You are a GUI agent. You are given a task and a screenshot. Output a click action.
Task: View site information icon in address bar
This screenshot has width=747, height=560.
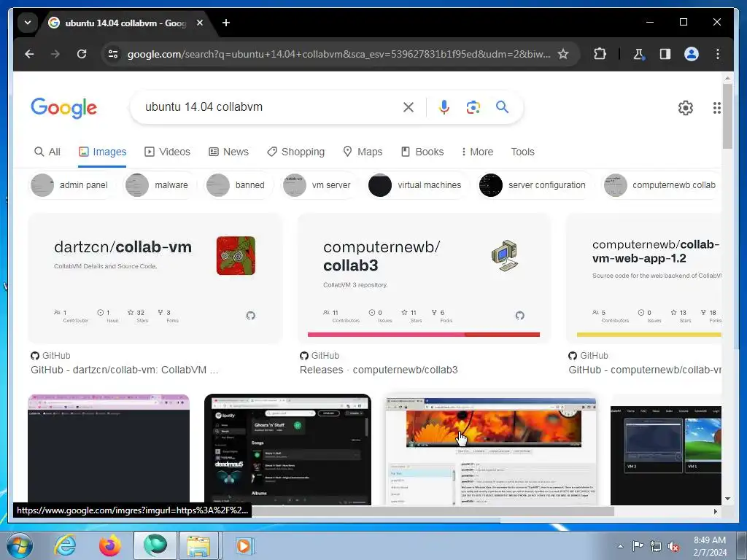tap(113, 54)
